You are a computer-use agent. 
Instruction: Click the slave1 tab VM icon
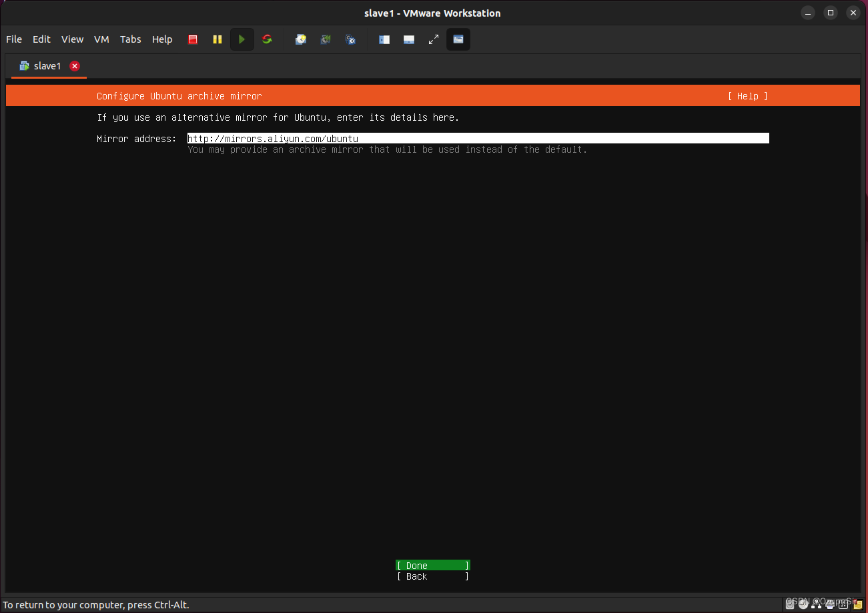25,66
